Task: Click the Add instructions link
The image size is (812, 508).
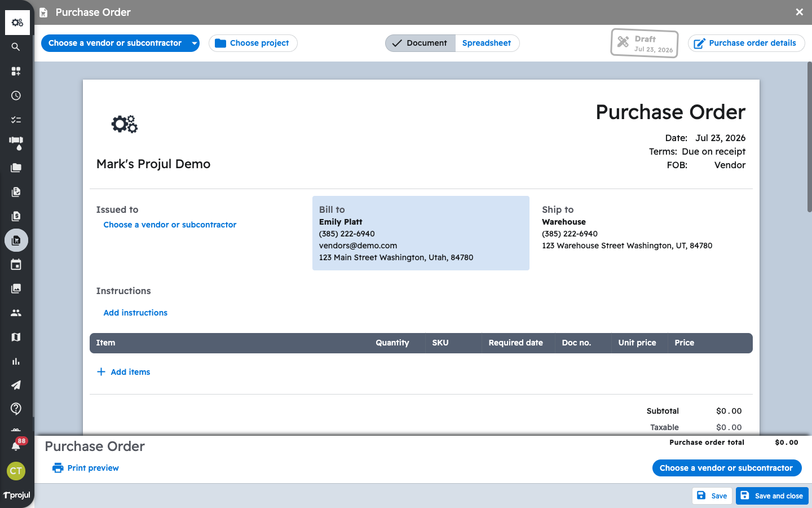Action: click(x=135, y=313)
